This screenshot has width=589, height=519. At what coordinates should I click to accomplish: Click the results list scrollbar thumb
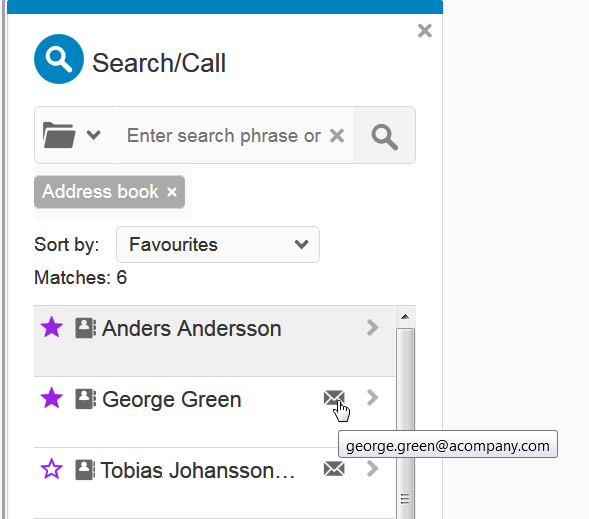coord(405,424)
